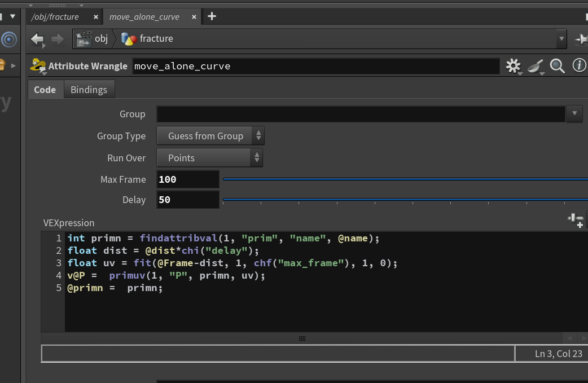Image resolution: width=588 pixels, height=383 pixels.
Task: Toggle the pin icon at path bar
Action: pos(581,39)
